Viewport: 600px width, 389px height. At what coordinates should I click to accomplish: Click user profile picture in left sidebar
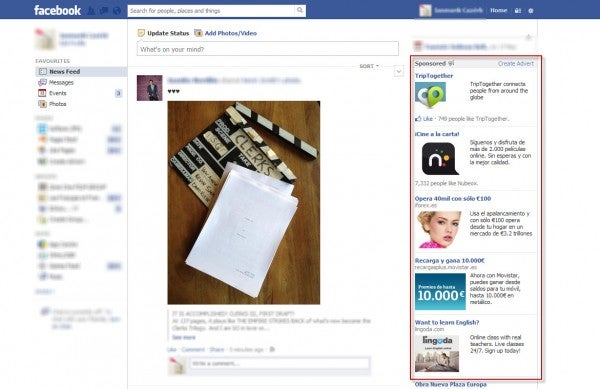[x=45, y=39]
